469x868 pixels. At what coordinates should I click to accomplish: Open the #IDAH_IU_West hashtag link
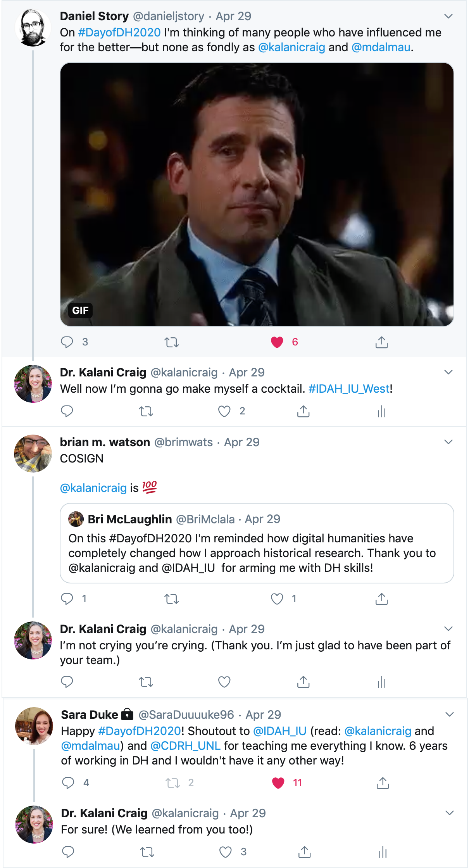349,389
